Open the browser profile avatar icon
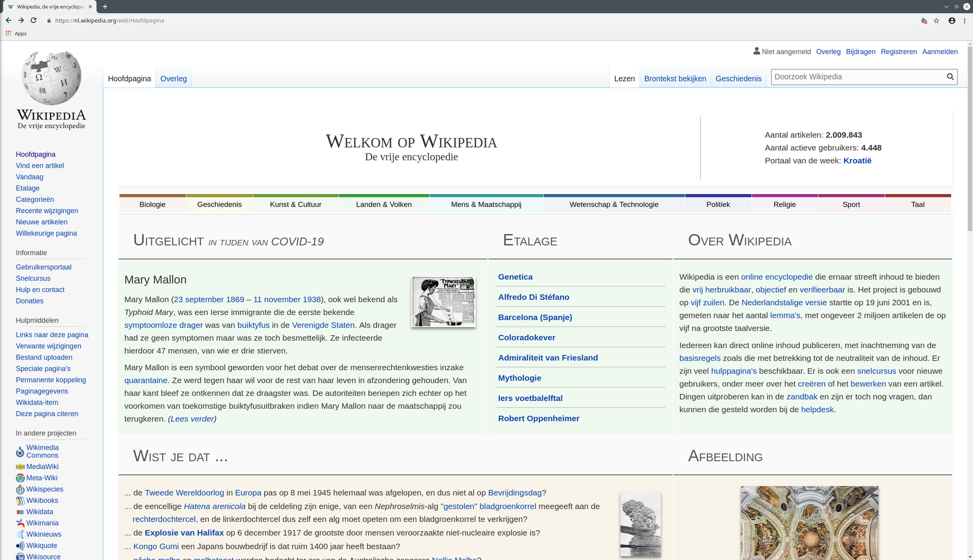973x560 pixels. 952,21
